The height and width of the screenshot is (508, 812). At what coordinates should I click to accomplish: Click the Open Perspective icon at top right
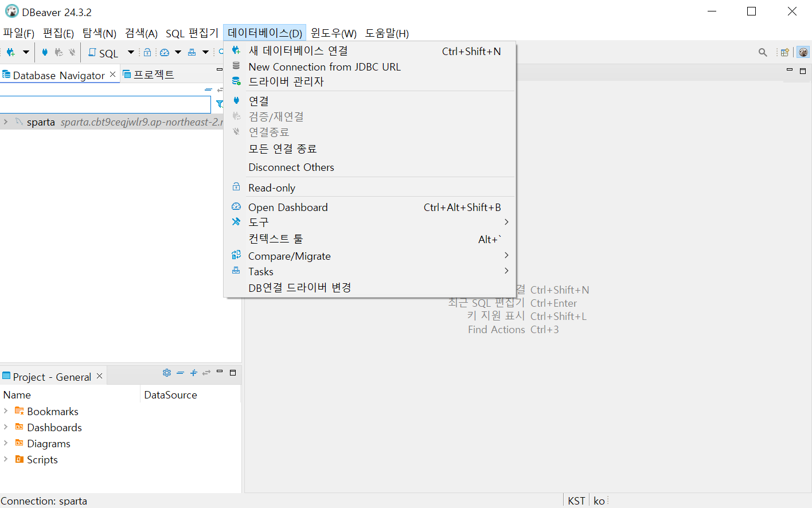pos(785,52)
